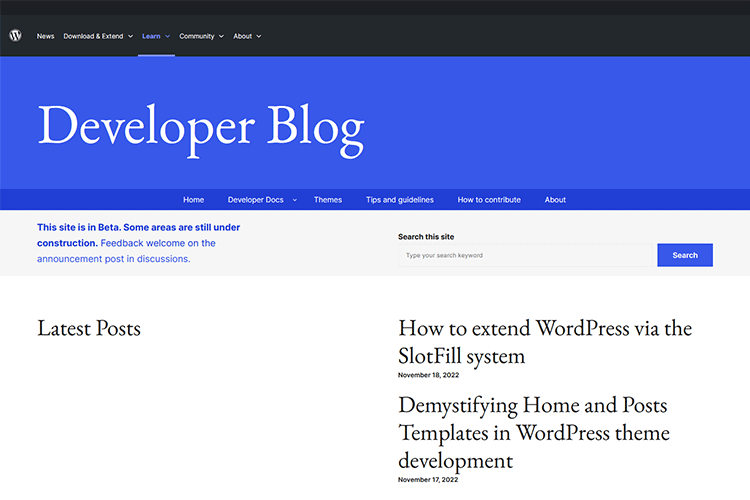Open Demystifying Home and Posts Templates post
This screenshot has width=750, height=500.
click(534, 433)
